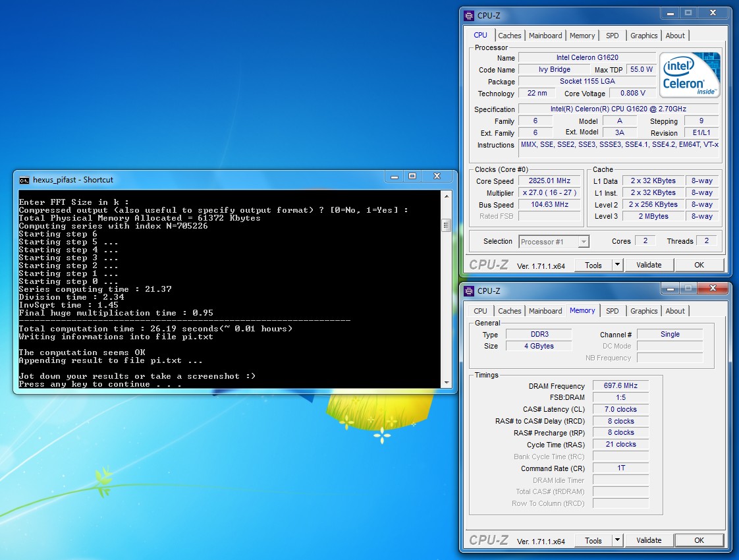Screen dimensions: 739x560
Task: Open the Caches tab in lower CPU-Z window
Action: point(510,311)
